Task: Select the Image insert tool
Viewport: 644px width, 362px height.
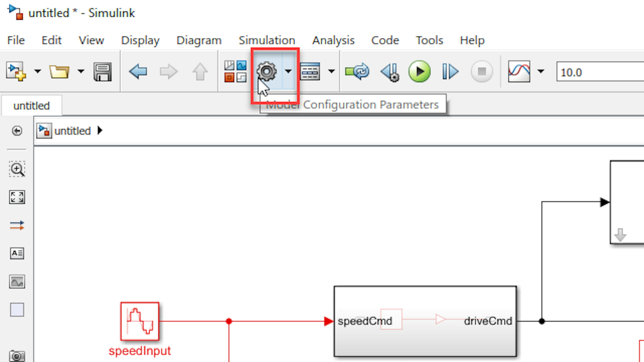Action: [x=17, y=282]
